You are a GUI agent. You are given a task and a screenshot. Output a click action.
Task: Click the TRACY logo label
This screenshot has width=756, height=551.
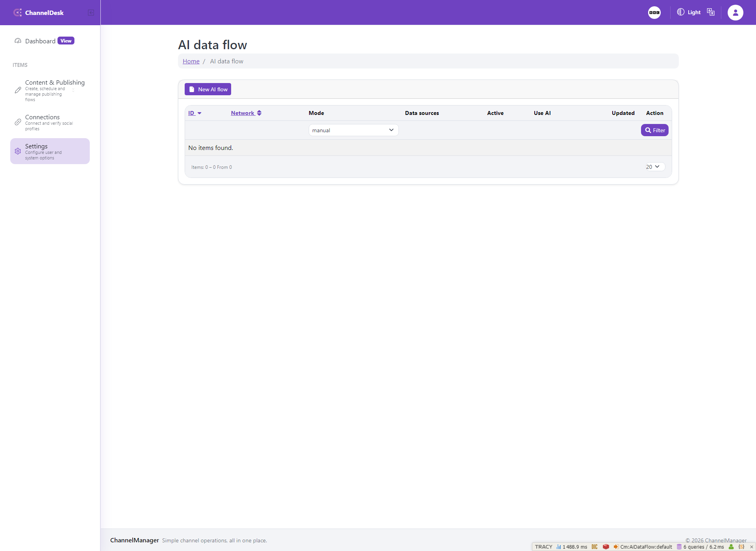(x=544, y=547)
